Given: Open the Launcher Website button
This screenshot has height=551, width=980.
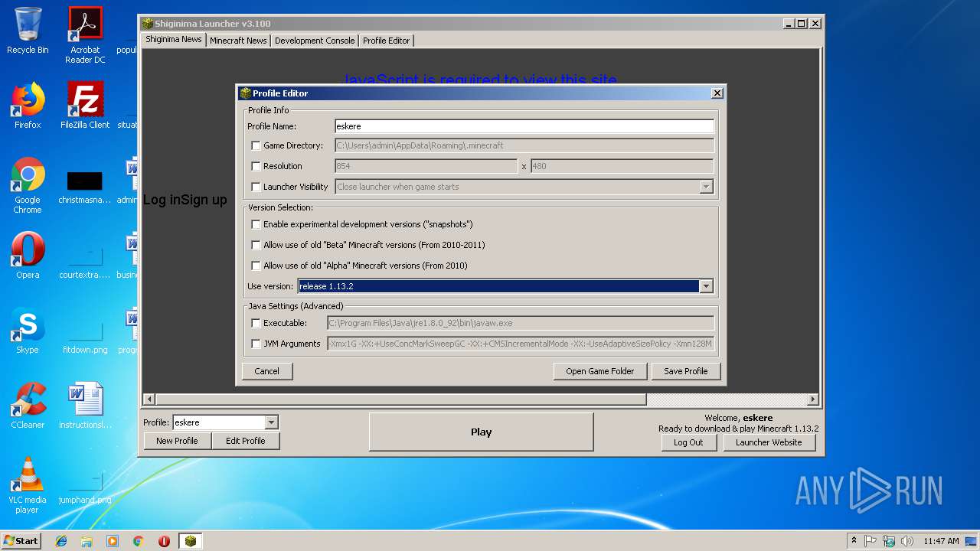Looking at the screenshot, I should (x=769, y=442).
